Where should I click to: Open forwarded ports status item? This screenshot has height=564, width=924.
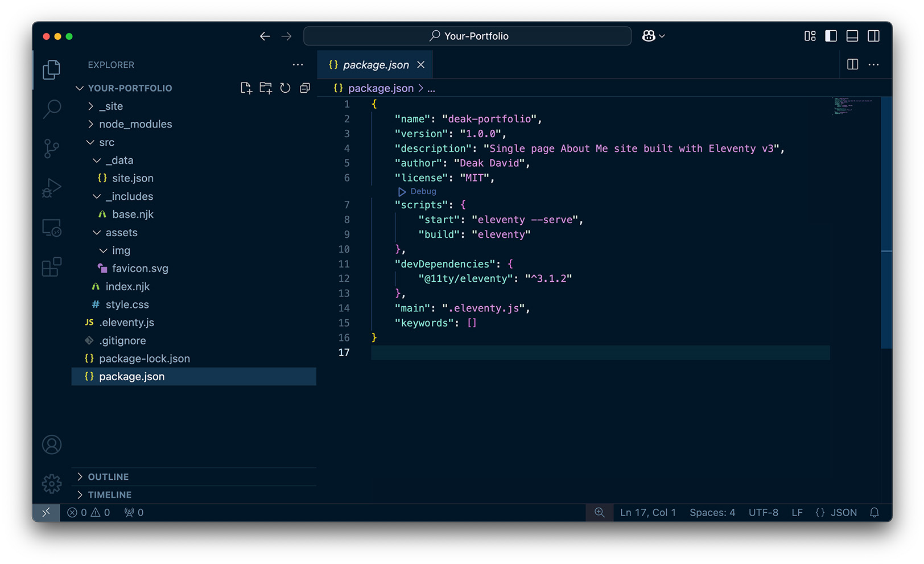click(x=134, y=513)
